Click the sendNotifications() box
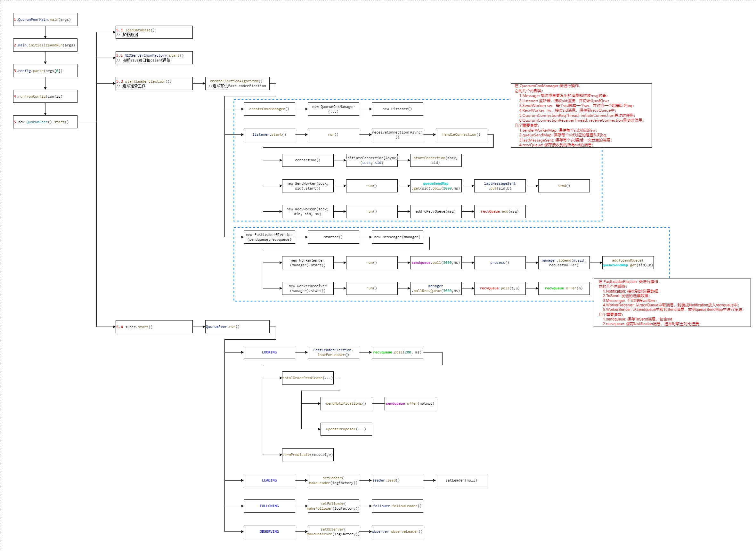The width and height of the screenshot is (756, 551). pos(346,404)
